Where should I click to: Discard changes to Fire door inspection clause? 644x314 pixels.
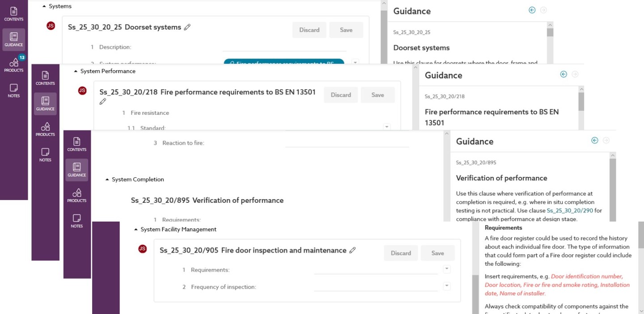click(x=401, y=253)
